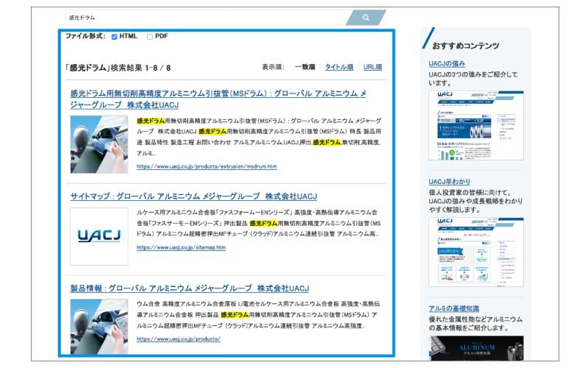Uncheck the HTML file format checkbox
Viewport: 588px width, 368px height.
pyautogui.click(x=115, y=36)
